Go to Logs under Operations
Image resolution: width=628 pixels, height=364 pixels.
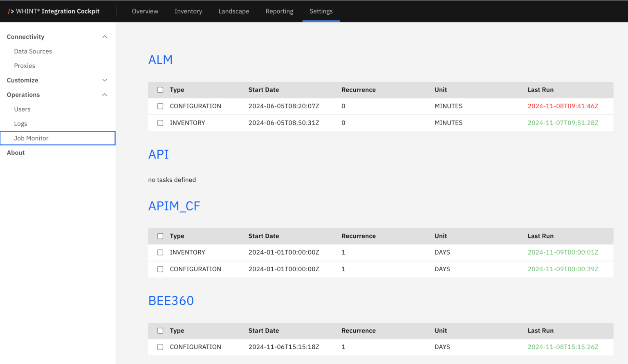click(x=20, y=124)
